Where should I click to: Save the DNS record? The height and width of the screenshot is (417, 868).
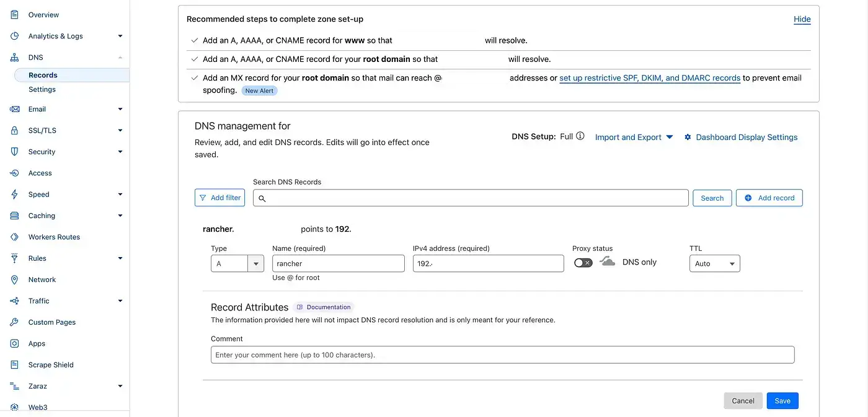[782, 401]
